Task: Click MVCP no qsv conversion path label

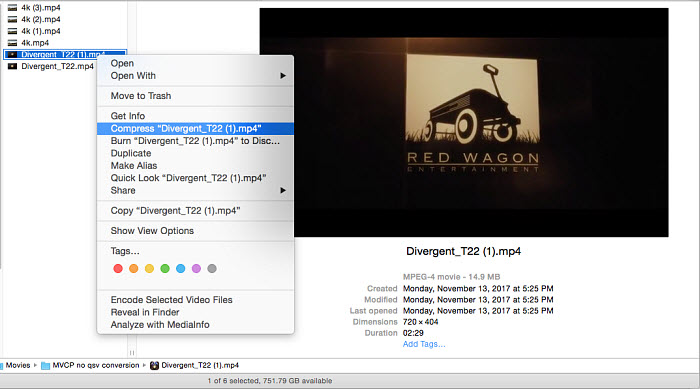Action: pyautogui.click(x=96, y=365)
